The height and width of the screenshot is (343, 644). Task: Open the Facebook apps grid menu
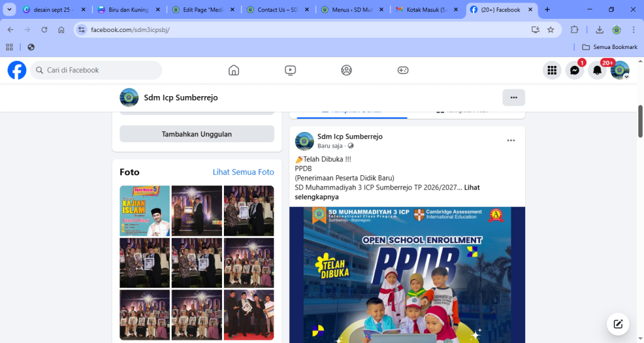pyautogui.click(x=552, y=70)
